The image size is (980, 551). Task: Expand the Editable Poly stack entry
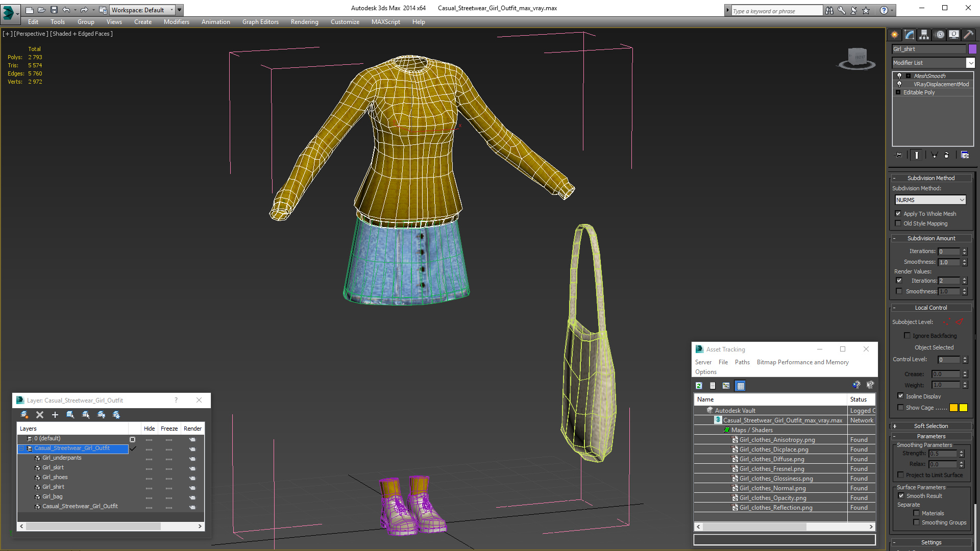tap(898, 92)
